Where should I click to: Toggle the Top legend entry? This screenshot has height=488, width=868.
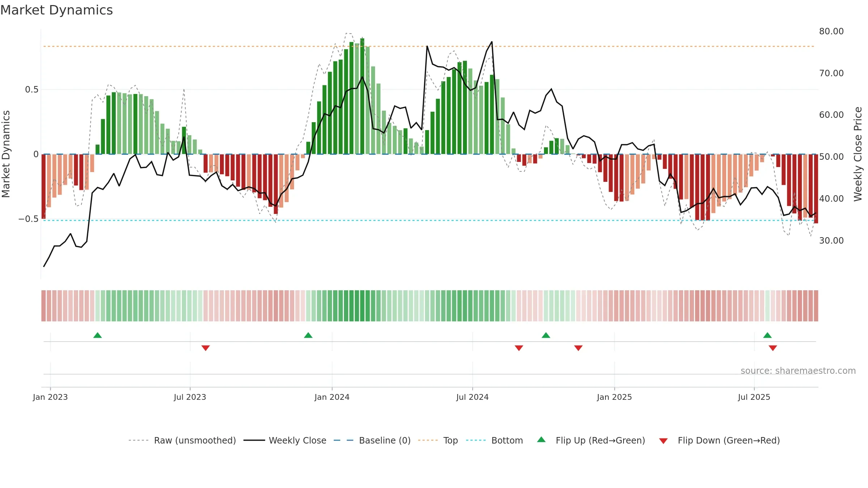click(x=438, y=440)
